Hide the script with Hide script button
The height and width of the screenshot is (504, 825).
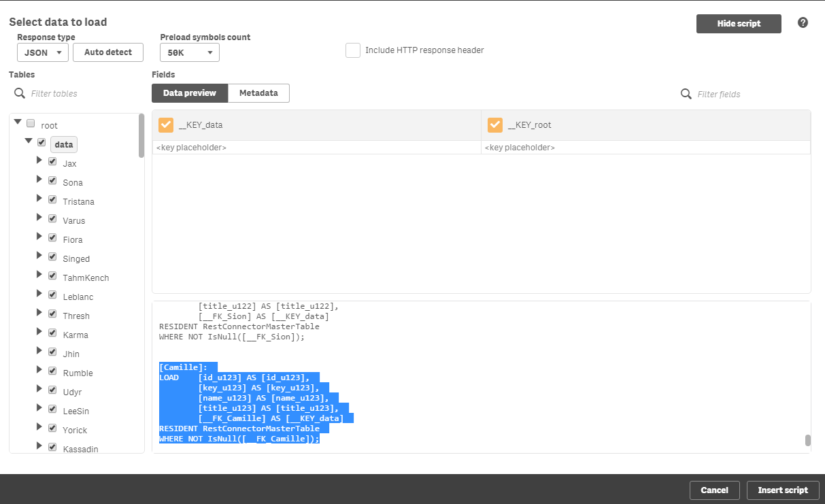pyautogui.click(x=739, y=24)
